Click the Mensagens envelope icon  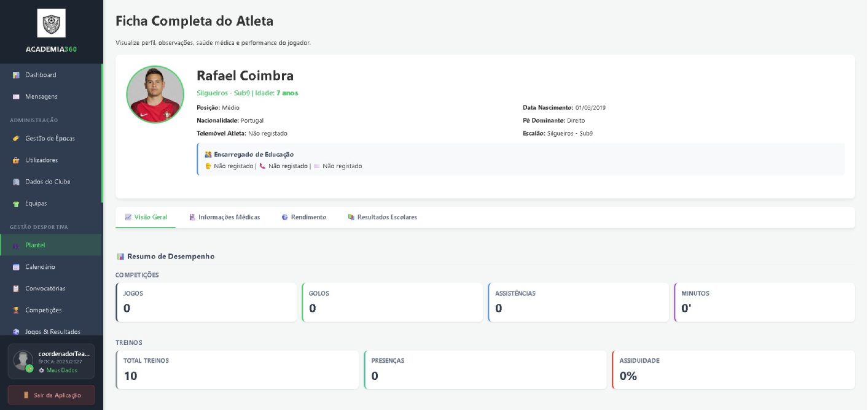[16, 96]
